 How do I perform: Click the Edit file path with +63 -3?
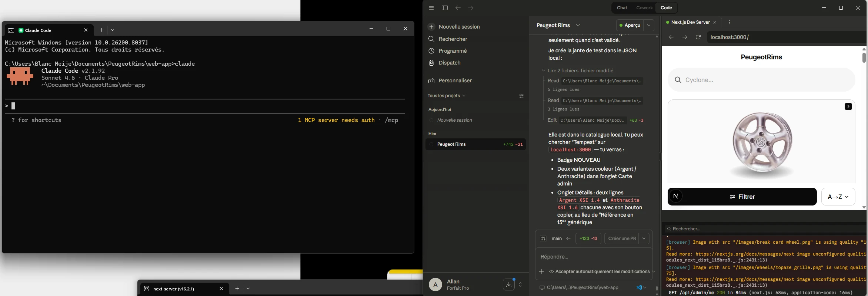592,120
